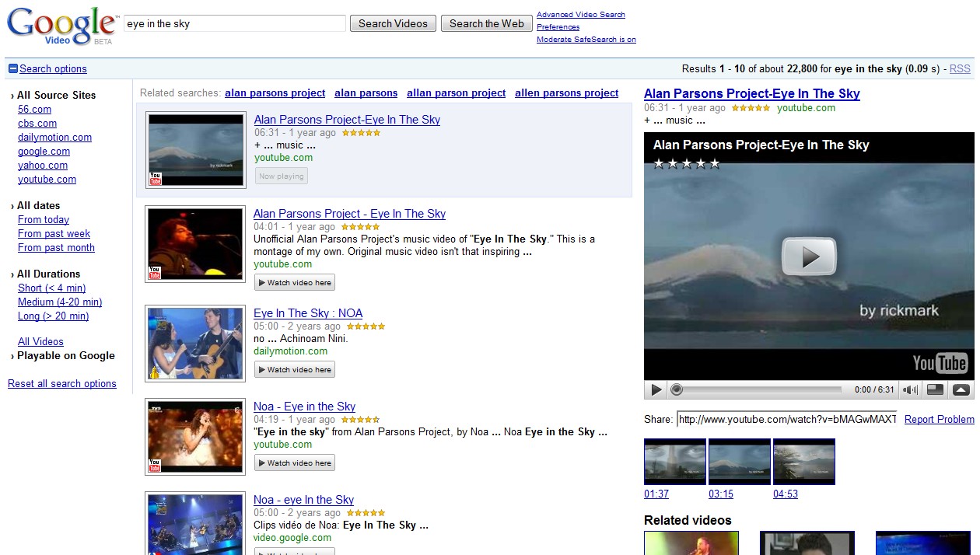Viewport: 980px width, 555px height.
Task: Jump to the 03:15 preview thumbnail
Action: coord(740,462)
